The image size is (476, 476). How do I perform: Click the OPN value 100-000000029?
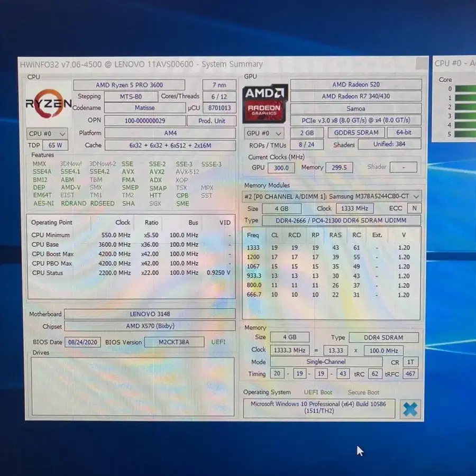point(145,121)
